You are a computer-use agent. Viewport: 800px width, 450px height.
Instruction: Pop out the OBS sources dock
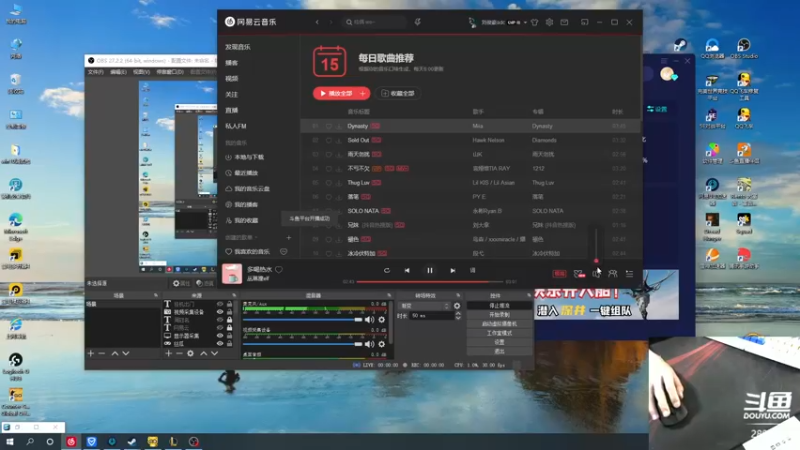234,295
